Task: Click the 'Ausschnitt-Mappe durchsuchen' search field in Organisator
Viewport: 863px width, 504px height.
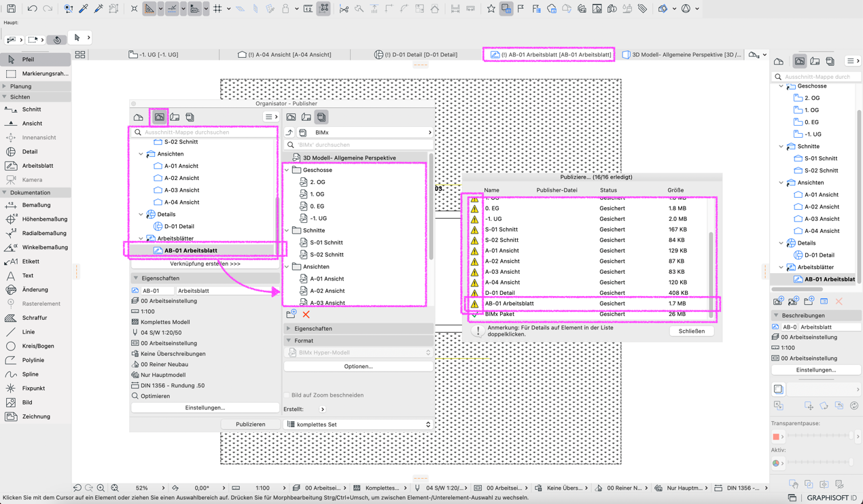Action: (205, 132)
